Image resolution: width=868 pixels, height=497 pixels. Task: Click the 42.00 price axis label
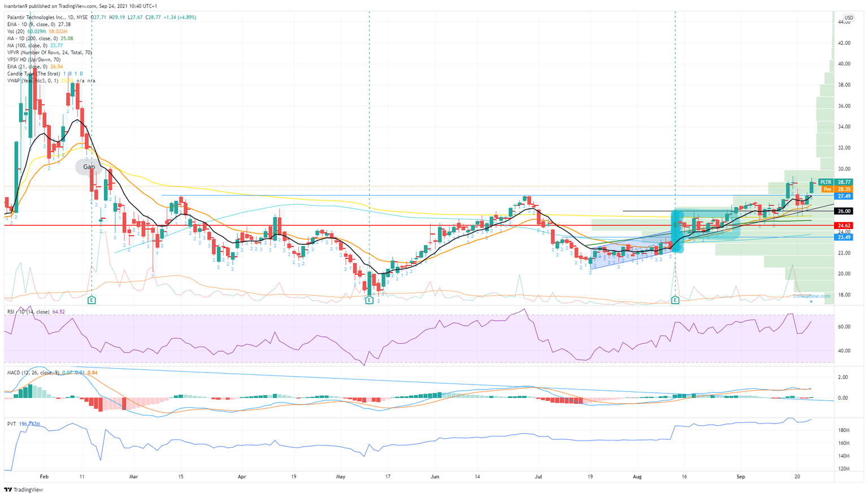[x=844, y=43]
